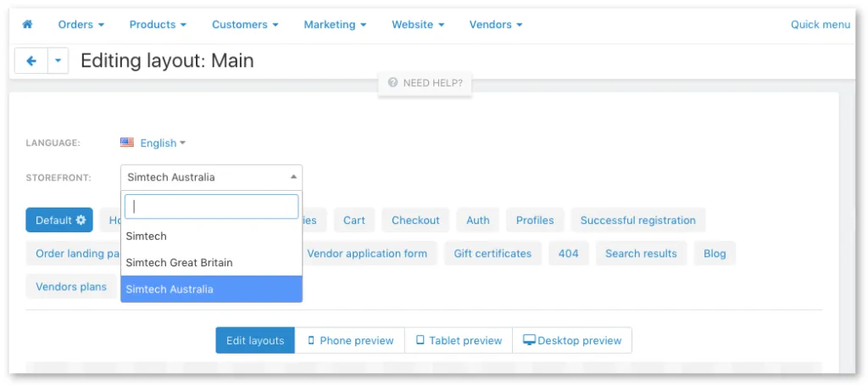This screenshot has width=868, height=385.
Task: Switch to Tablet preview
Action: 459,340
